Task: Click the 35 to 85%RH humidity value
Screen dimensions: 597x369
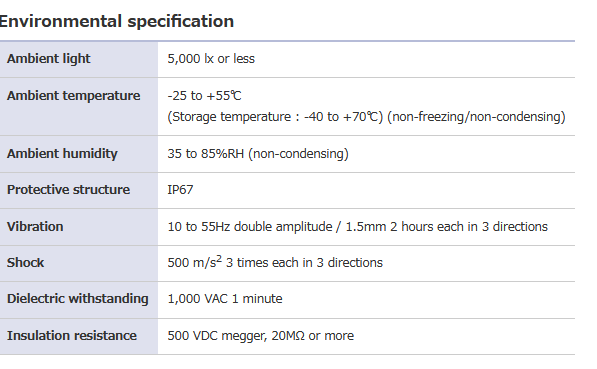Action: [x=258, y=153]
